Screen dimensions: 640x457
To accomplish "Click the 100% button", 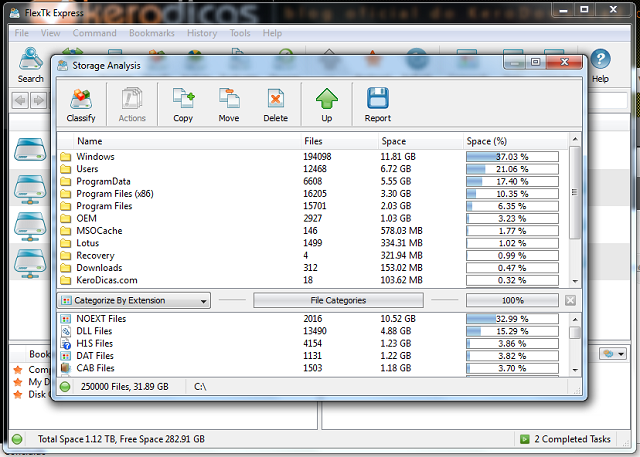I will click(512, 300).
